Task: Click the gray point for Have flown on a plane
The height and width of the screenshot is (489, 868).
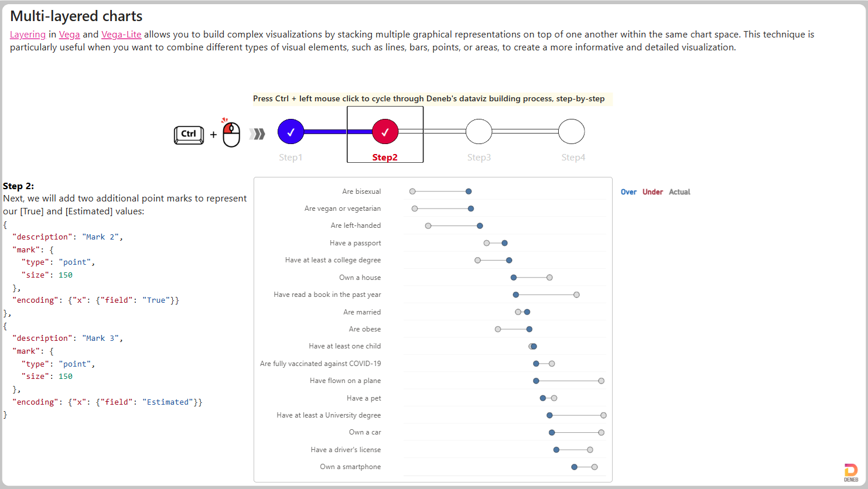Action: coord(602,381)
